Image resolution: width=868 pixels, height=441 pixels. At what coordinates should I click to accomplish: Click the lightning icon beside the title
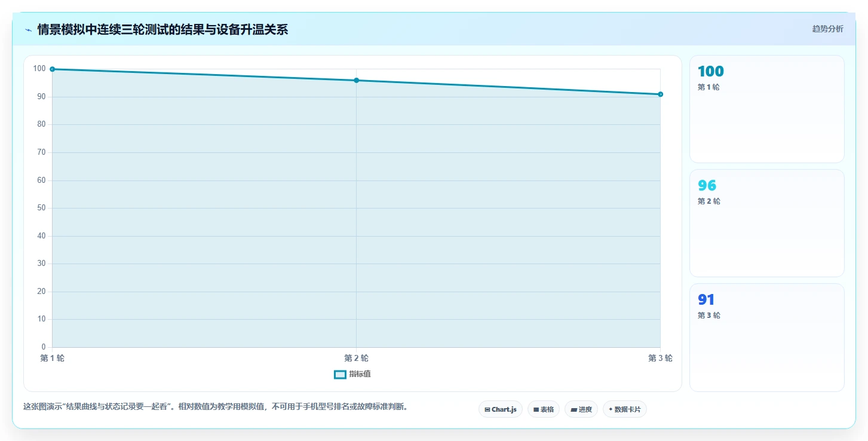(29, 30)
